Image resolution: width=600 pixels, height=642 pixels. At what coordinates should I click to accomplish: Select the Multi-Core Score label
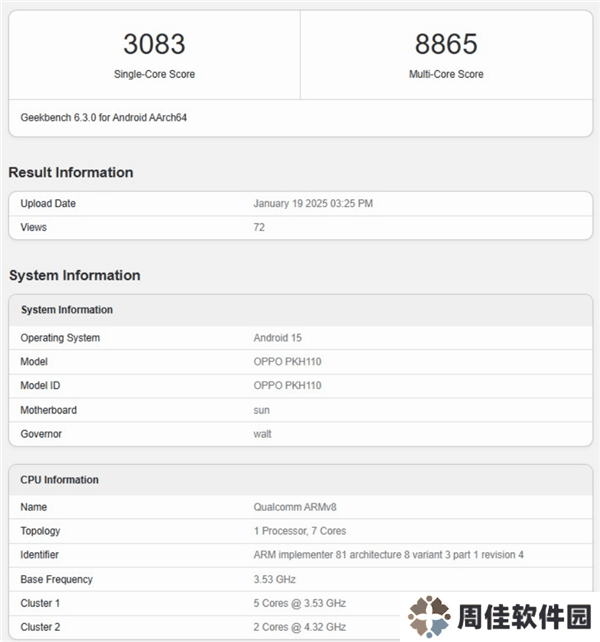tap(446, 74)
